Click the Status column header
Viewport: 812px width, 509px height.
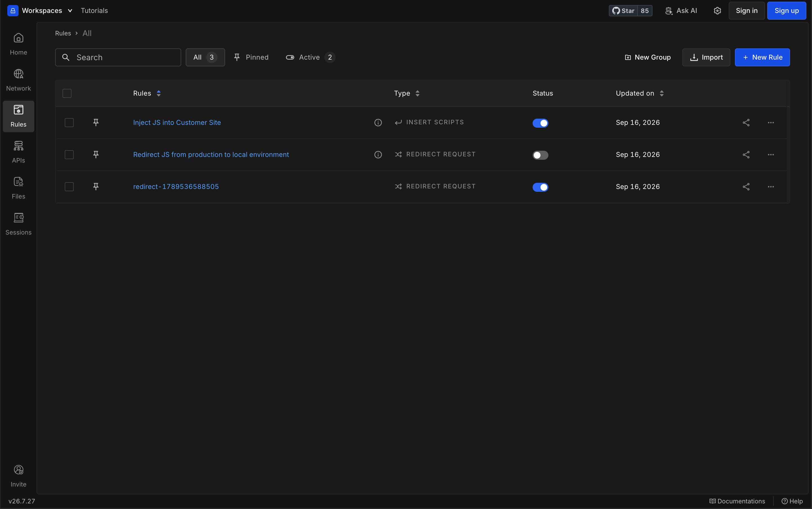pyautogui.click(x=542, y=93)
